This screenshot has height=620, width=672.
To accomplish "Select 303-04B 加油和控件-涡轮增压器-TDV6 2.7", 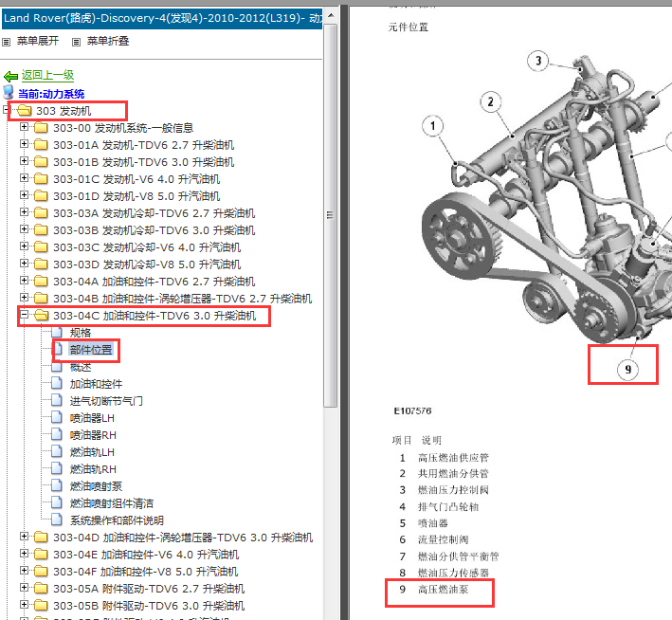I will 182,299.
